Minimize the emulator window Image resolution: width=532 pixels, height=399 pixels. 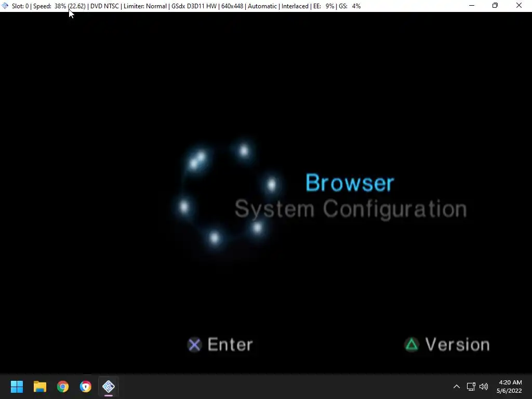pyautogui.click(x=472, y=5)
